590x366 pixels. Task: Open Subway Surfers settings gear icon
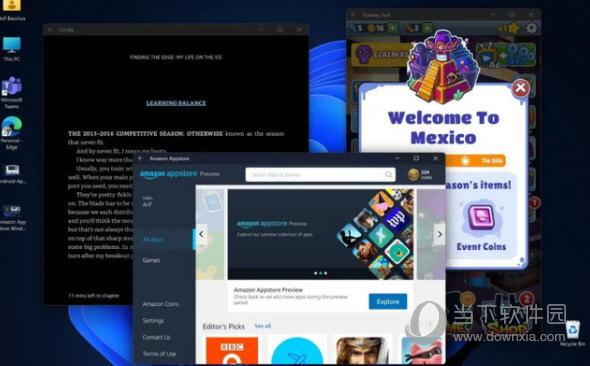531,28
